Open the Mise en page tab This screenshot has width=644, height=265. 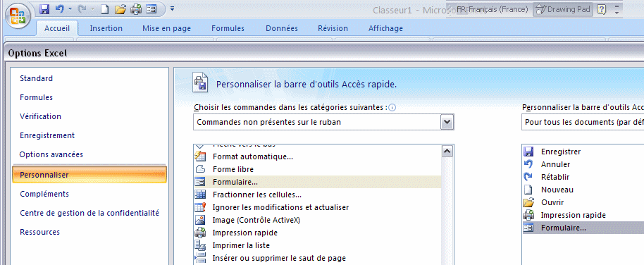[166, 28]
